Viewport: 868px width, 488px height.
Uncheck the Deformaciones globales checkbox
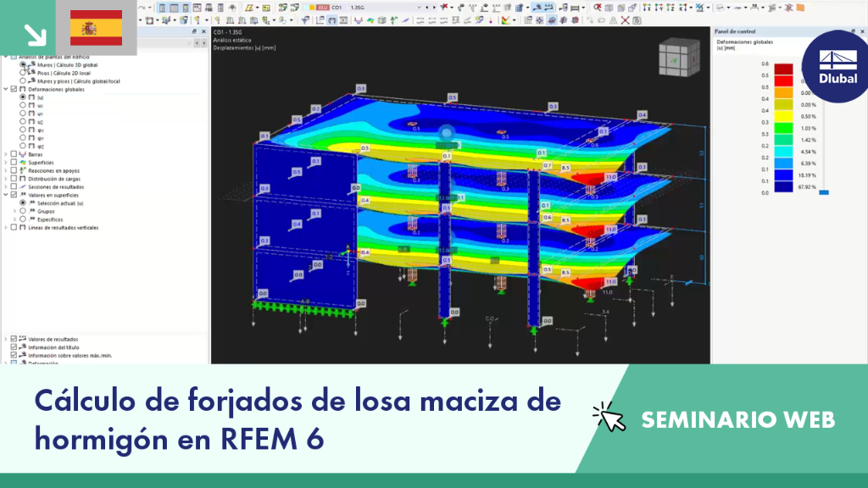[x=14, y=89]
